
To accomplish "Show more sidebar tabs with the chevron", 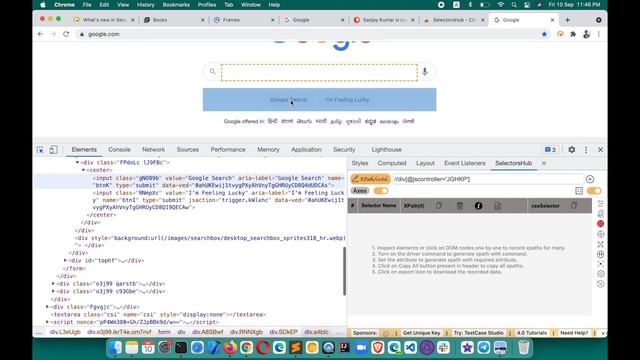I will coord(544,163).
